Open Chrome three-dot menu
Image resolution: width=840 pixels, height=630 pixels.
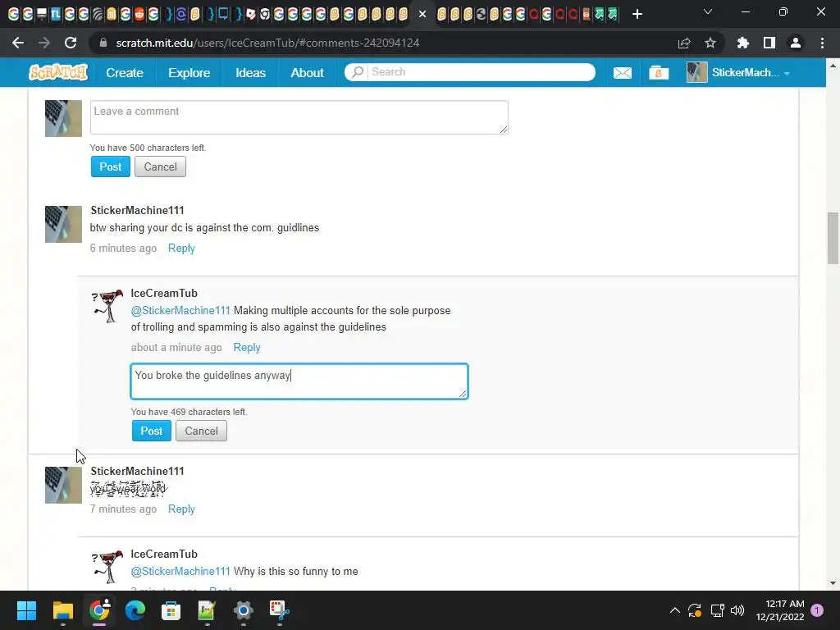pos(822,43)
